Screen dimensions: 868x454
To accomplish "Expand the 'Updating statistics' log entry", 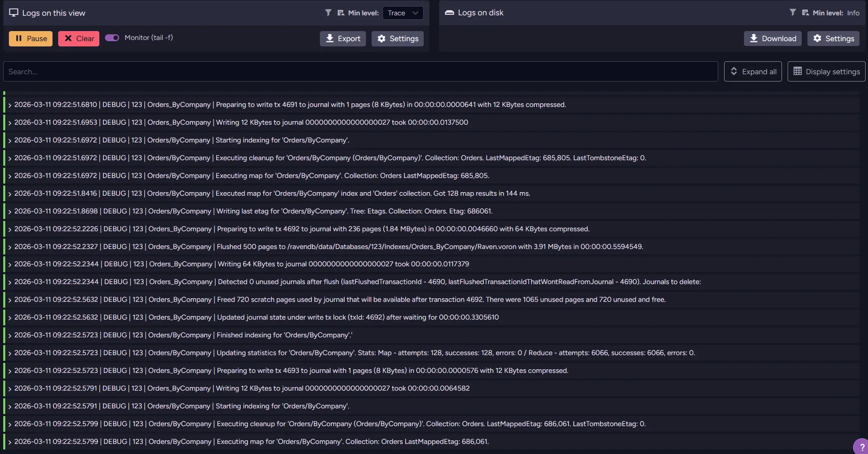I will pyautogui.click(x=10, y=353).
